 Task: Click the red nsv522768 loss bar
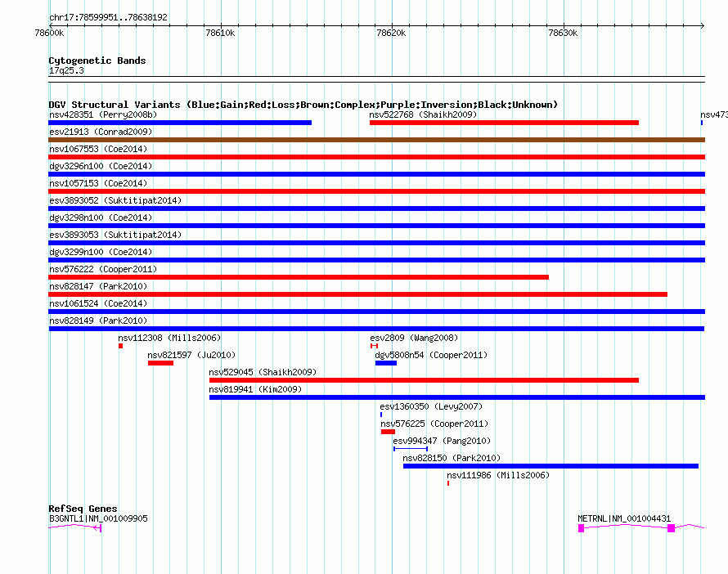504,123
